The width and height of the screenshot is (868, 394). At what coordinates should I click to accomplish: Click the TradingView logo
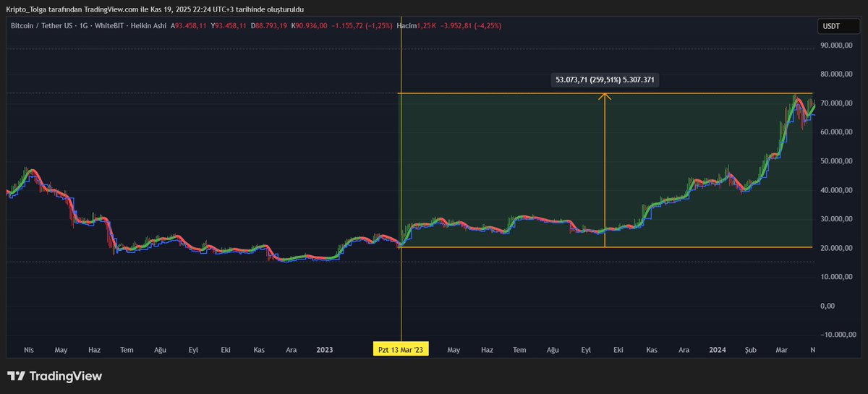pyautogui.click(x=54, y=376)
